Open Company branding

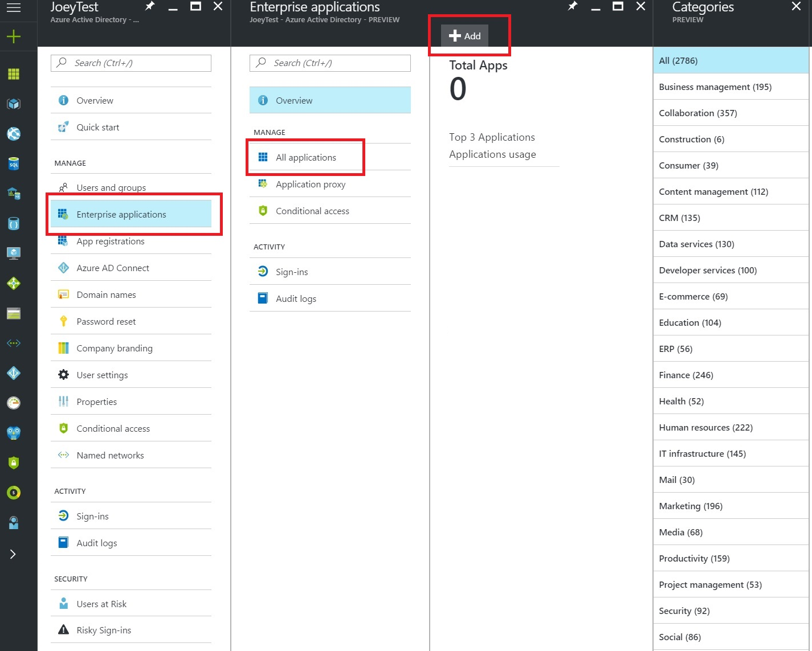(x=131, y=348)
